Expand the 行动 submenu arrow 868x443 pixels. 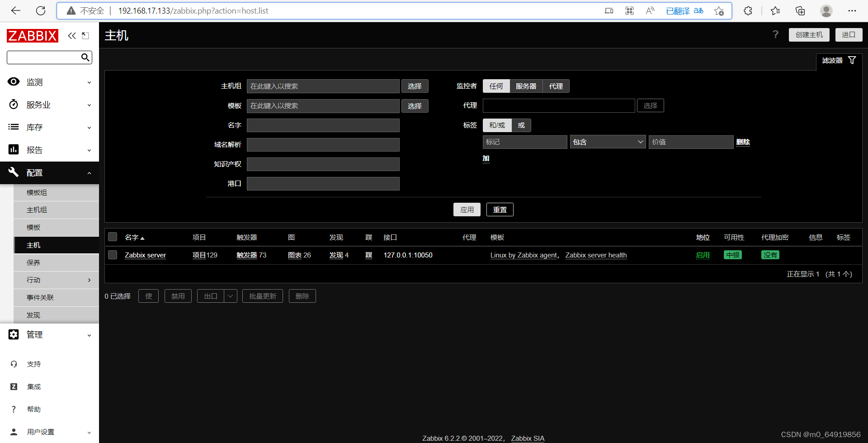[x=89, y=280]
